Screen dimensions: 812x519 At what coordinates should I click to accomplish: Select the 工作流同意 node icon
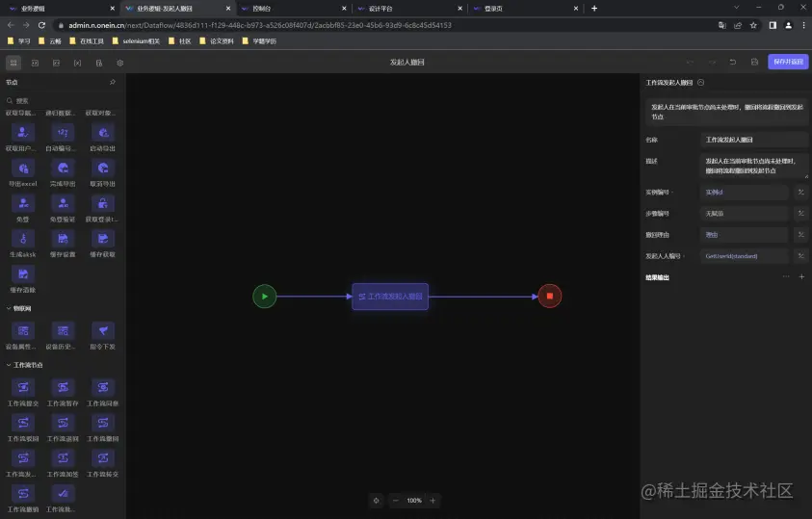[102, 388]
